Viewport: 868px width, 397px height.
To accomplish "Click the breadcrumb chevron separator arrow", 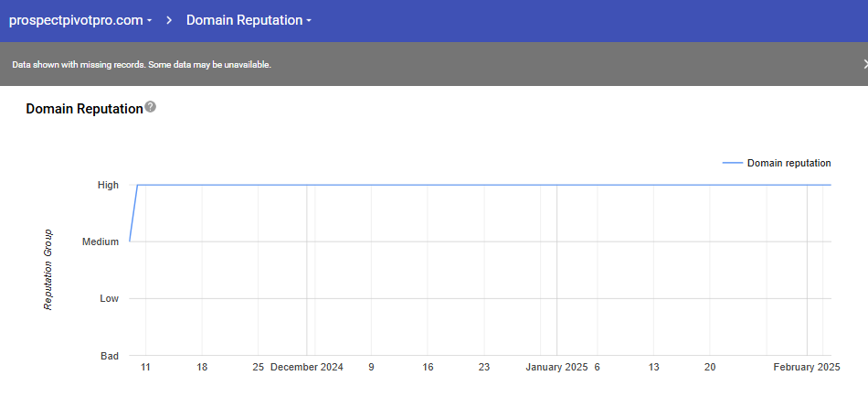I will click(x=170, y=20).
